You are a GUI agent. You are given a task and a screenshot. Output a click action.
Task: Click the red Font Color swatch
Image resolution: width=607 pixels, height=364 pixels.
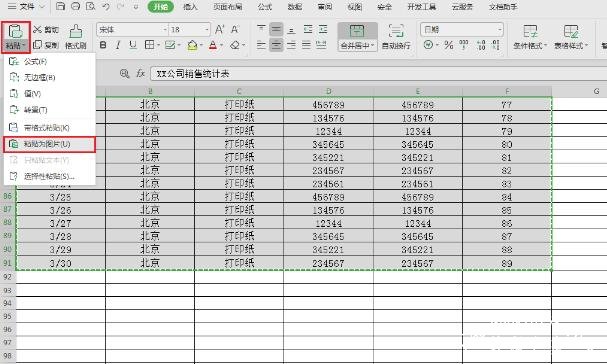tap(213, 45)
